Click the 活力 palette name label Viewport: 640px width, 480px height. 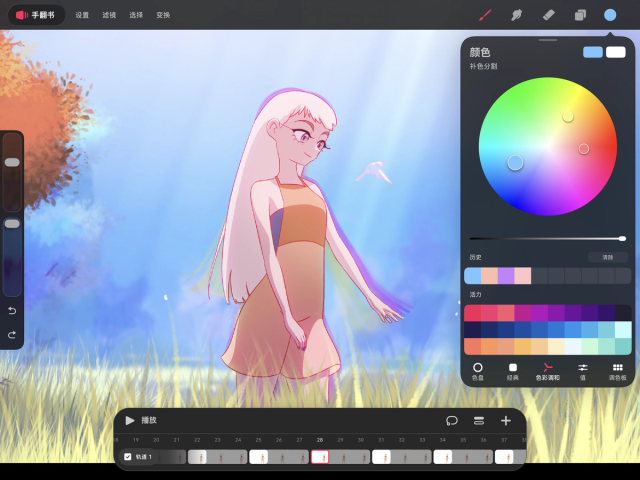point(476,294)
